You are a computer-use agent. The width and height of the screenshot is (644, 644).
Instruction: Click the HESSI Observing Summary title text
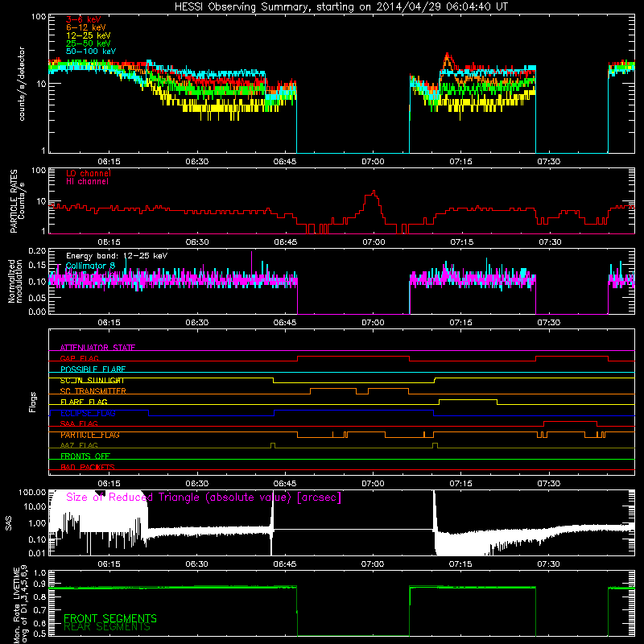[341, 7]
